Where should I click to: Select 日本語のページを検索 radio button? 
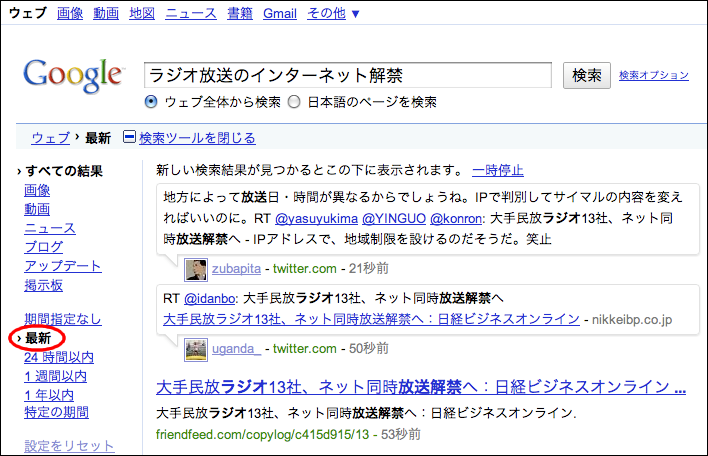pos(294,102)
